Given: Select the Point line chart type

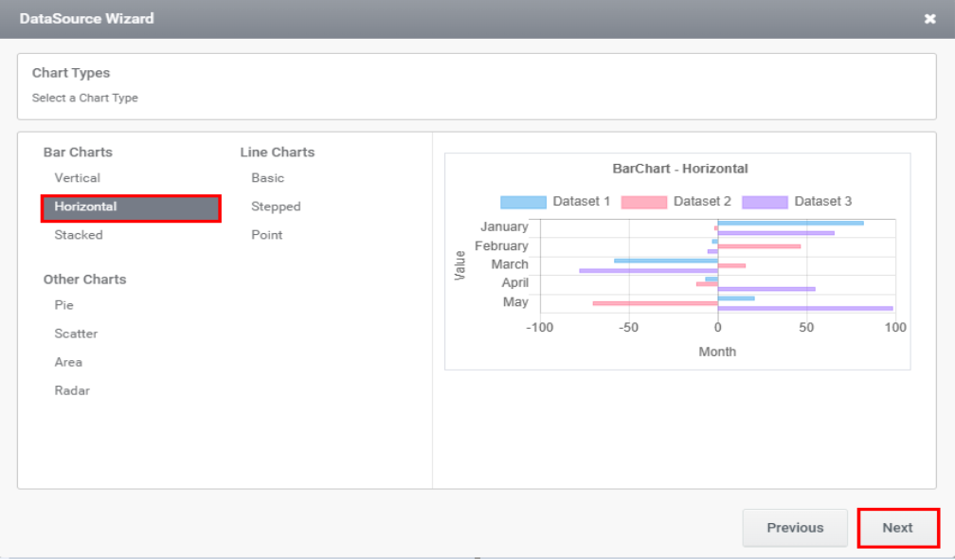Looking at the screenshot, I should pyautogui.click(x=266, y=235).
